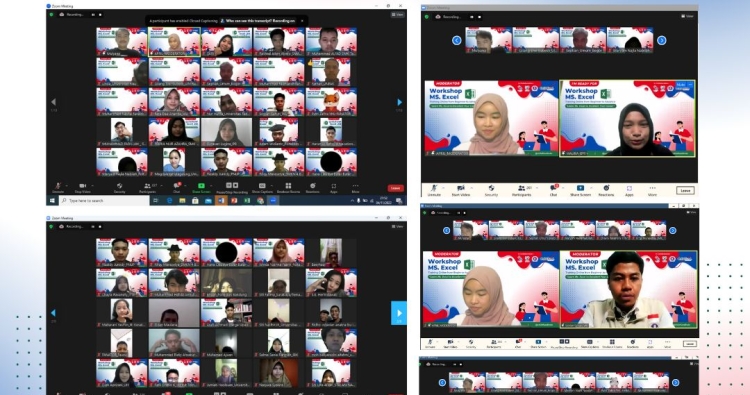Click encryption shield icon in top-left window

51,15
